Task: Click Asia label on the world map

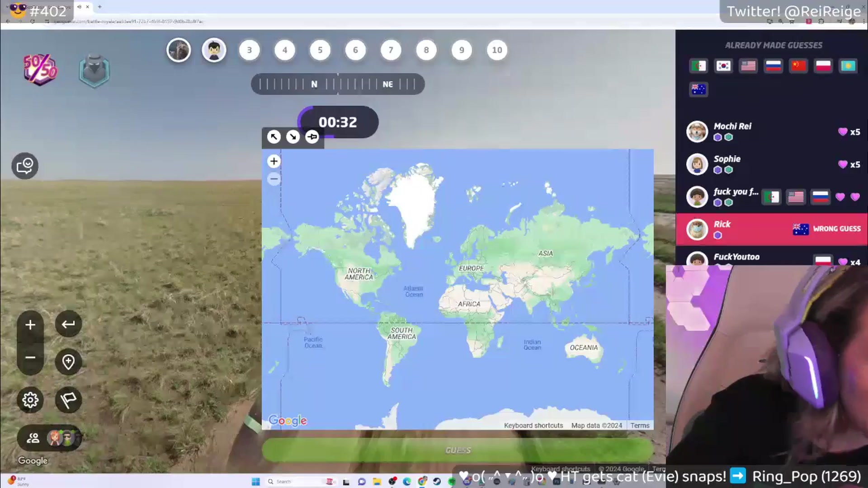Action: pos(546,253)
